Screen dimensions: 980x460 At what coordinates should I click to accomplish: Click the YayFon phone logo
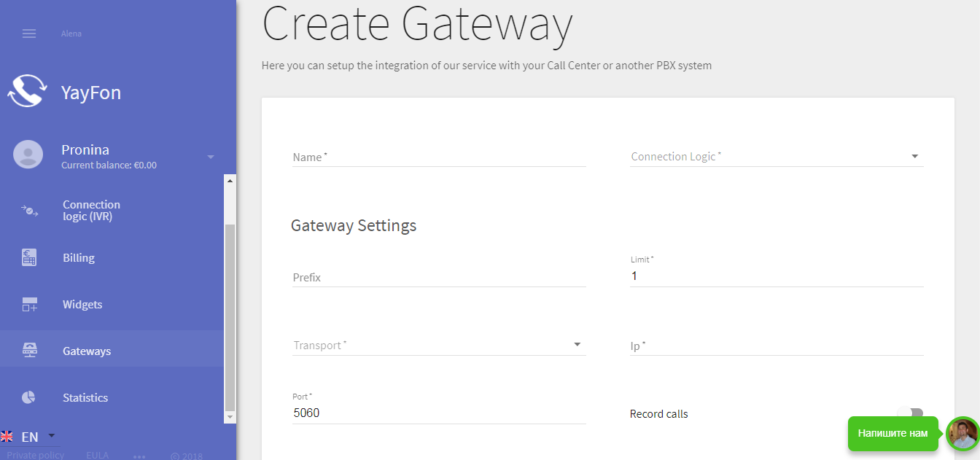(27, 92)
